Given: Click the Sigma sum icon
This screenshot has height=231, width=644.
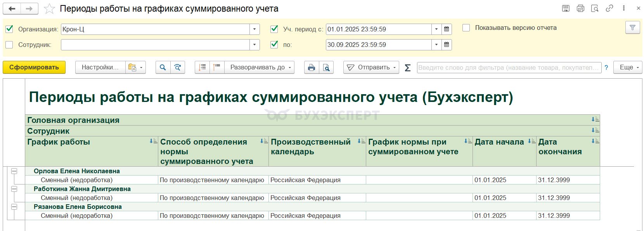Looking at the screenshot, I should [x=408, y=68].
